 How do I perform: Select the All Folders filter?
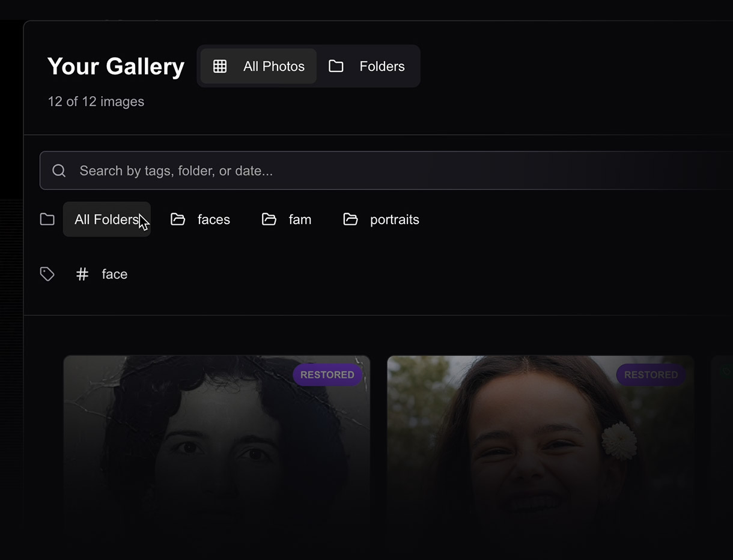click(107, 219)
